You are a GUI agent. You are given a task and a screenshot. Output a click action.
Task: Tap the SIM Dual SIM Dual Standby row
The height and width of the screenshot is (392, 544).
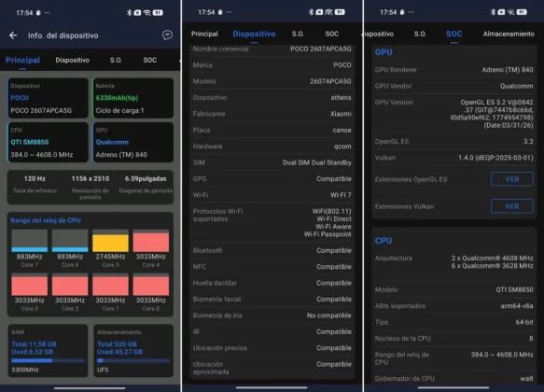[272, 162]
